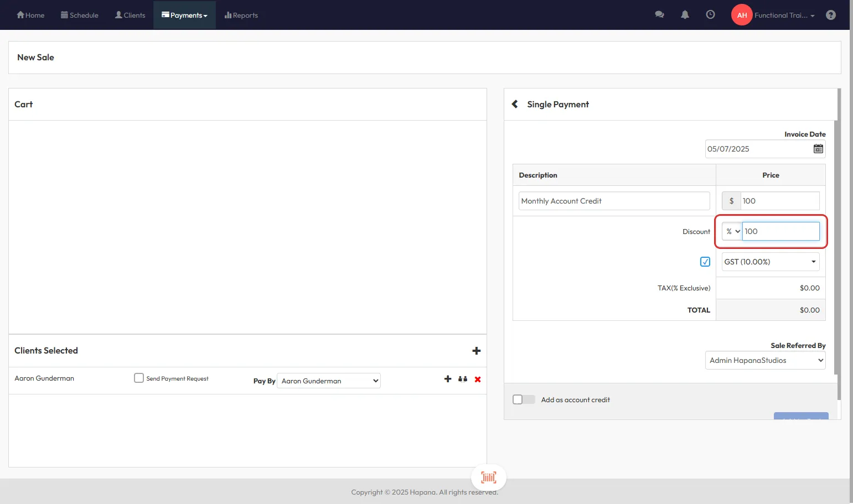Viewport: 853px width, 504px height.
Task: Click the notifications bell icon
Action: [x=685, y=15]
